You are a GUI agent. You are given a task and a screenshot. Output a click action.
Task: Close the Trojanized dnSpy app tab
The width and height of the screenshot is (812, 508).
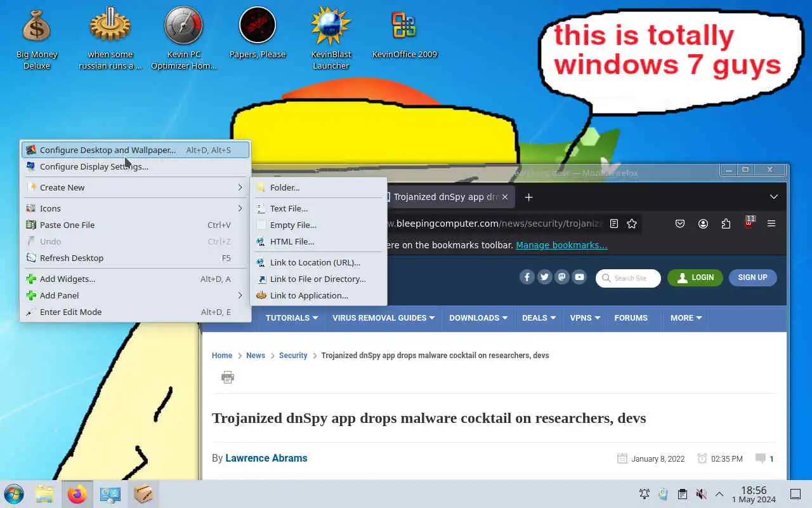click(x=505, y=197)
